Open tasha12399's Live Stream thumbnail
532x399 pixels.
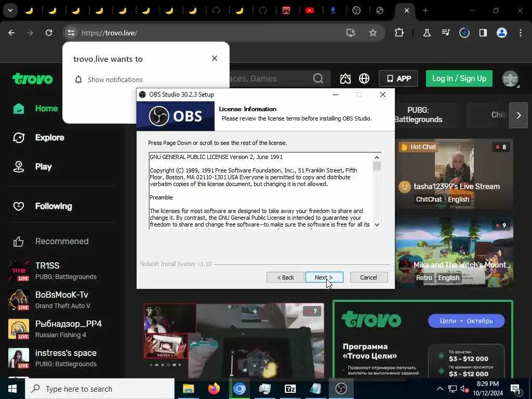[x=454, y=173]
